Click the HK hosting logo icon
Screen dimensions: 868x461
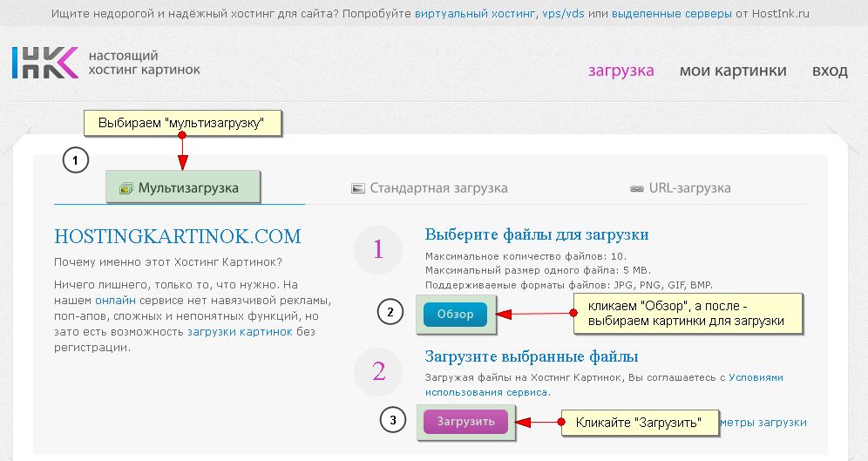pyautogui.click(x=45, y=63)
